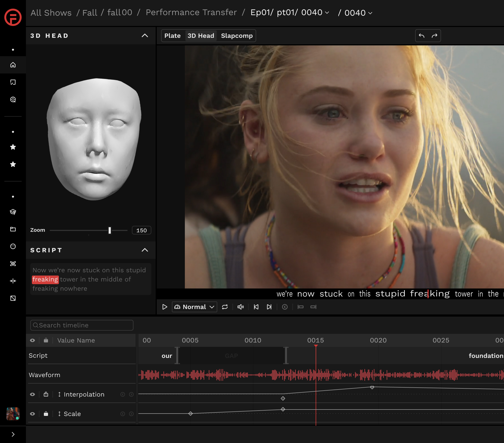Click the crossed-out square sidebar icon
The height and width of the screenshot is (443, 504).
click(x=13, y=298)
